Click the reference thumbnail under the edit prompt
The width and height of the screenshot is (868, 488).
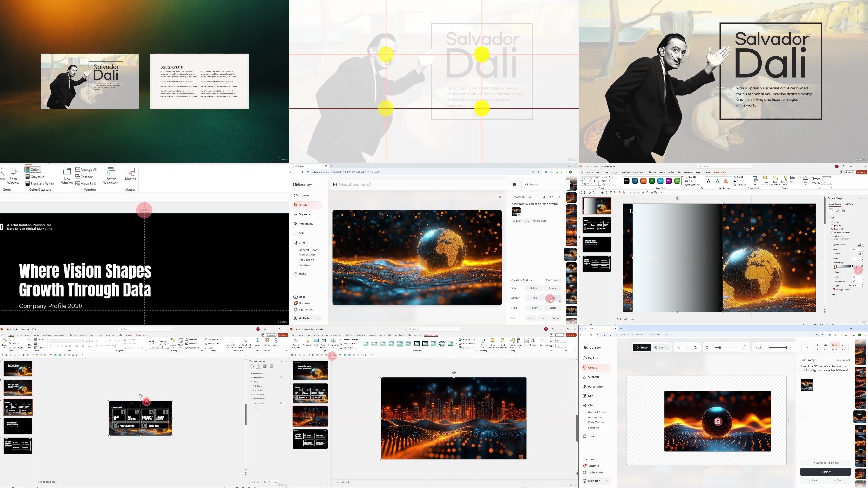click(807, 385)
